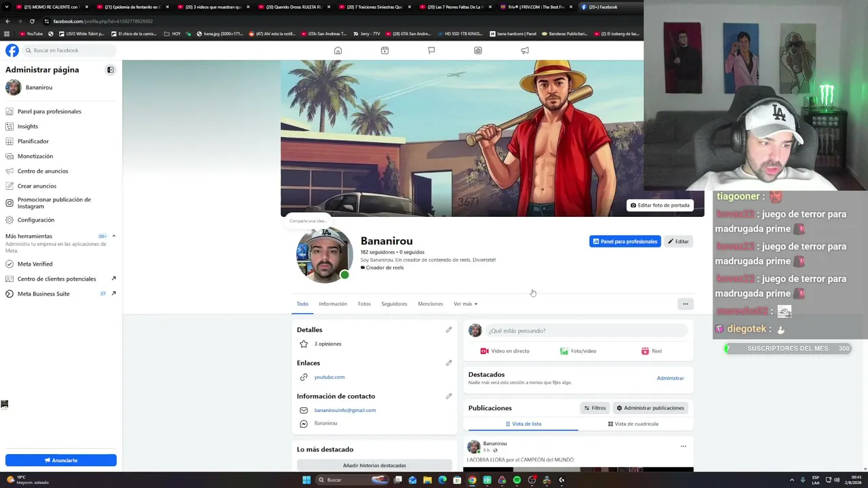Click the bananirouinfo@gmail.com email link
868x488 pixels.
(345, 410)
